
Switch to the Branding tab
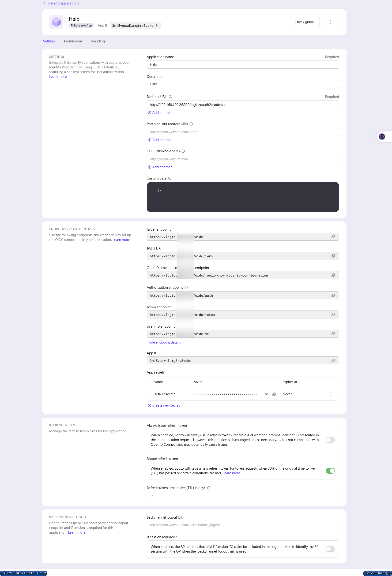pos(98,41)
